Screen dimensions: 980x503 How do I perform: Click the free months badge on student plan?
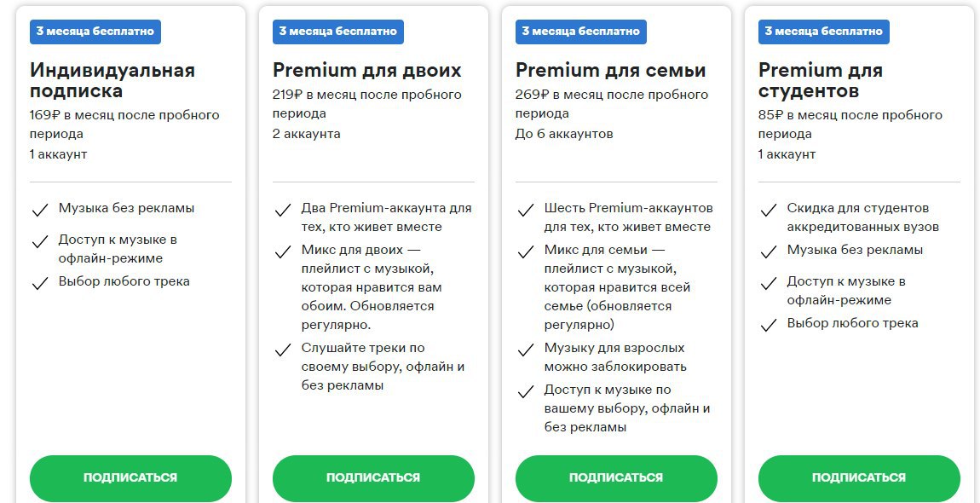tap(824, 32)
